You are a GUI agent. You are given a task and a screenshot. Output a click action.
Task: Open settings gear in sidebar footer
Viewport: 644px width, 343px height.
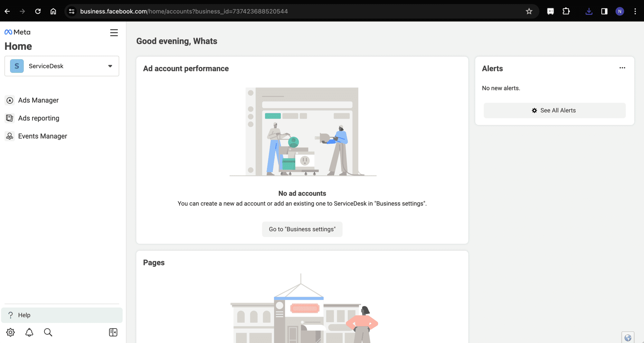click(11, 332)
